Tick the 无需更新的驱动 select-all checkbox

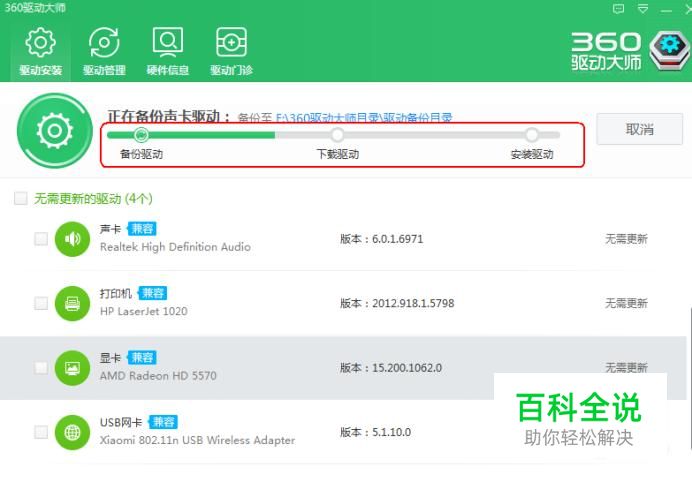pyautogui.click(x=21, y=198)
